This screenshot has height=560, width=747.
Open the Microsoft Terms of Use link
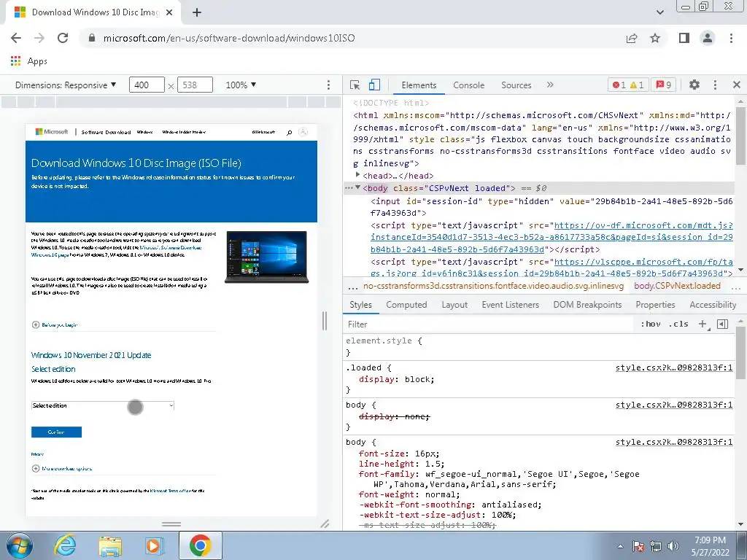point(170,491)
